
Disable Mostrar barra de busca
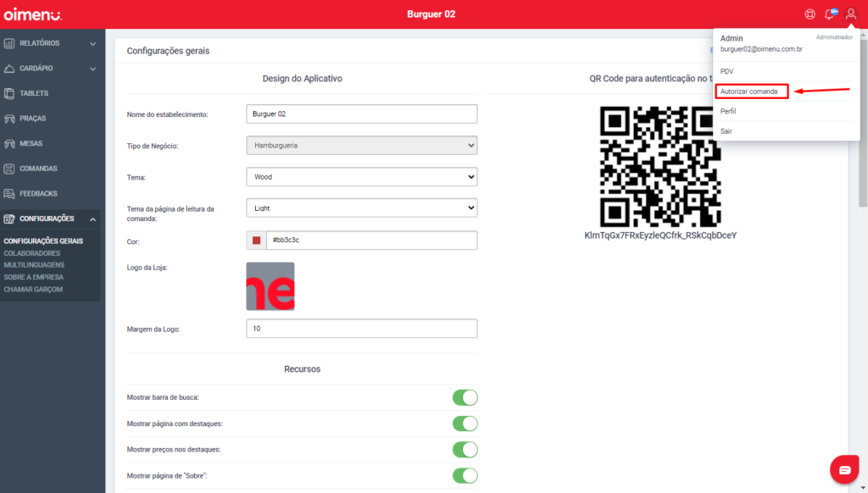[465, 397]
